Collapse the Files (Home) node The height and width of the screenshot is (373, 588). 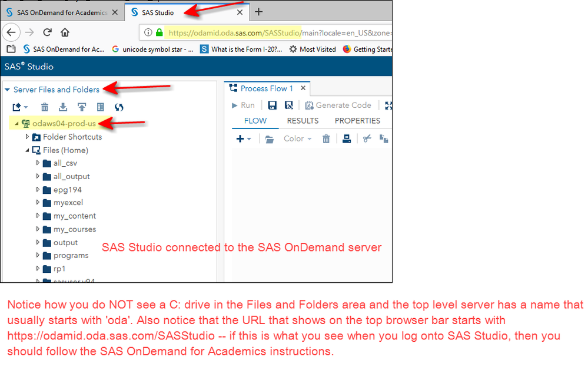click(27, 150)
